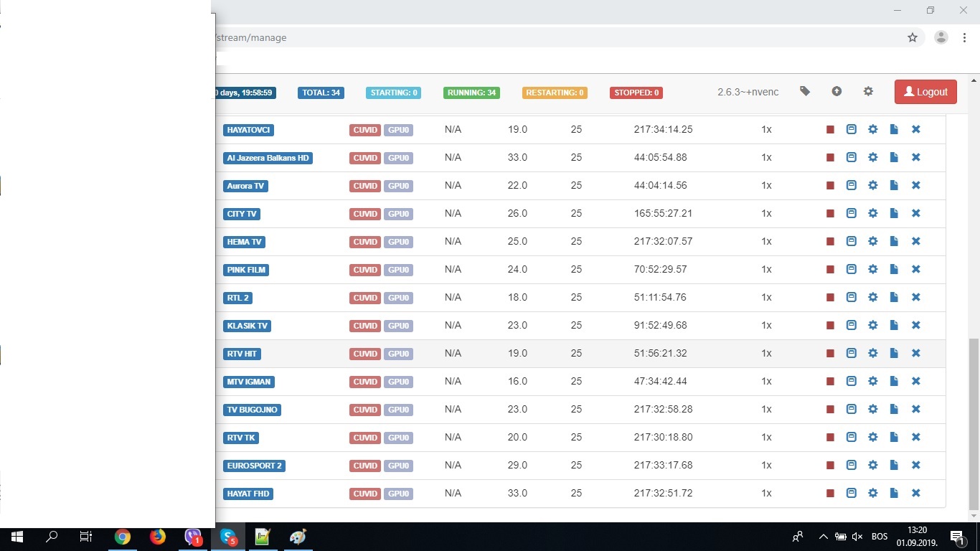Open log icon for RTV TK
Image resolution: width=980 pixels, height=551 pixels.
pyautogui.click(x=851, y=437)
